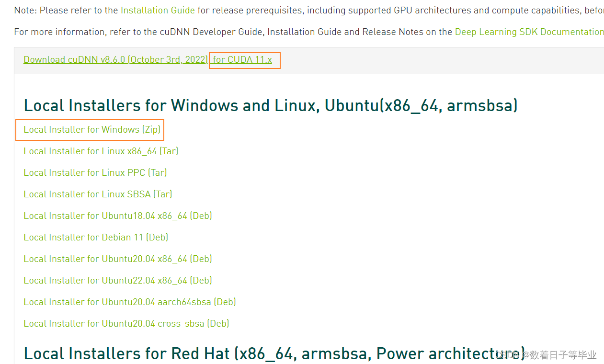Download Local Installer for Ubuntu20.04 x86_64 (Deb)
The height and width of the screenshot is (364, 604).
click(118, 259)
